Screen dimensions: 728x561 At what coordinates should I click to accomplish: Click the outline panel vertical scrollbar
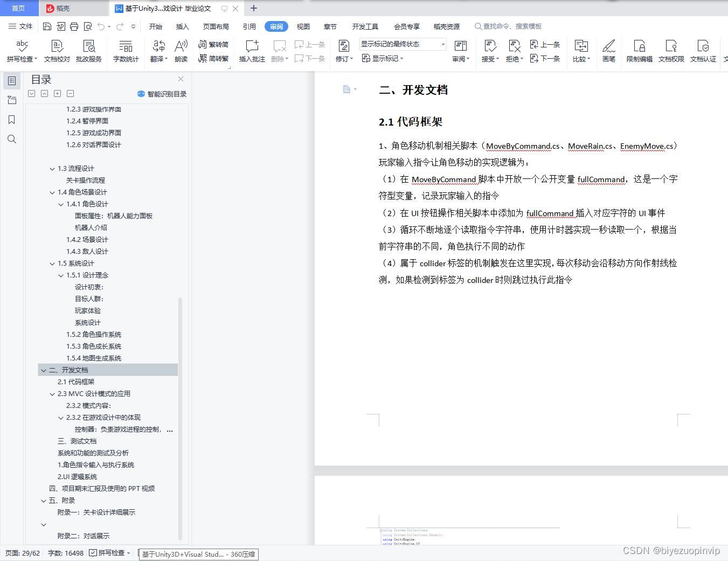[x=180, y=418]
